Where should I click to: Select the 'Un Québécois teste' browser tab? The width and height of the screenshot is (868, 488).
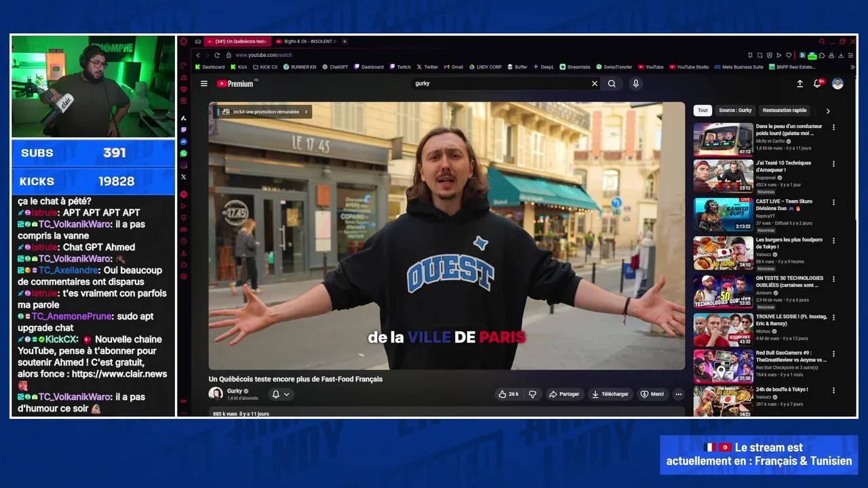(237, 41)
